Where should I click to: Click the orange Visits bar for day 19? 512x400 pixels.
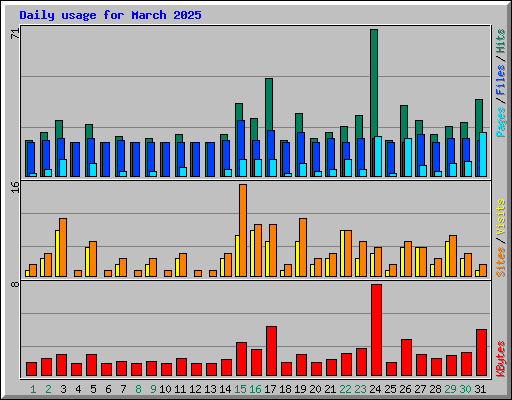(303, 247)
